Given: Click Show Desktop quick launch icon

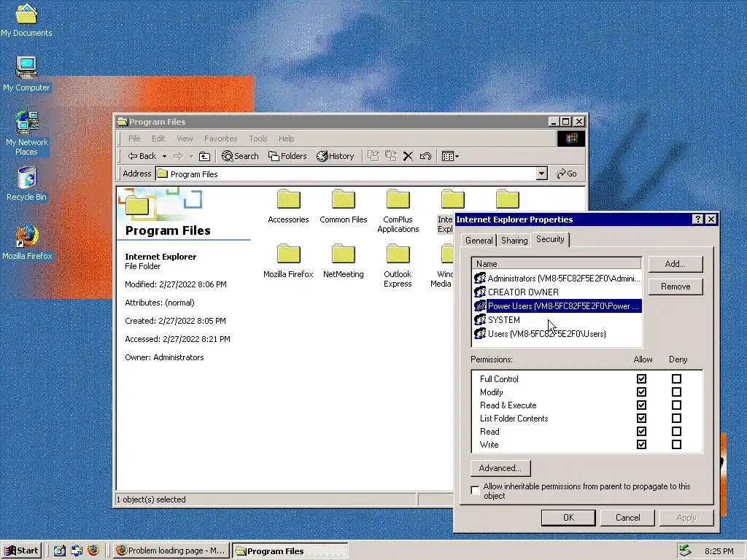Looking at the screenshot, I should click(60, 551).
